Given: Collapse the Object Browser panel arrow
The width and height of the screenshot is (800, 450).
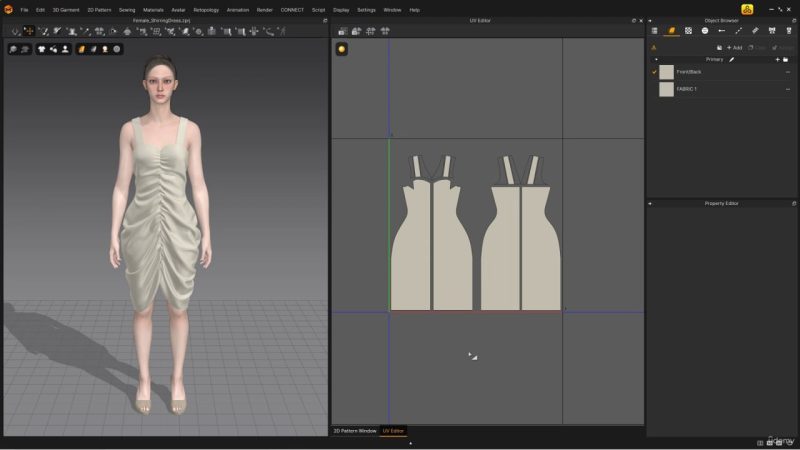Looking at the screenshot, I should click(x=650, y=20).
